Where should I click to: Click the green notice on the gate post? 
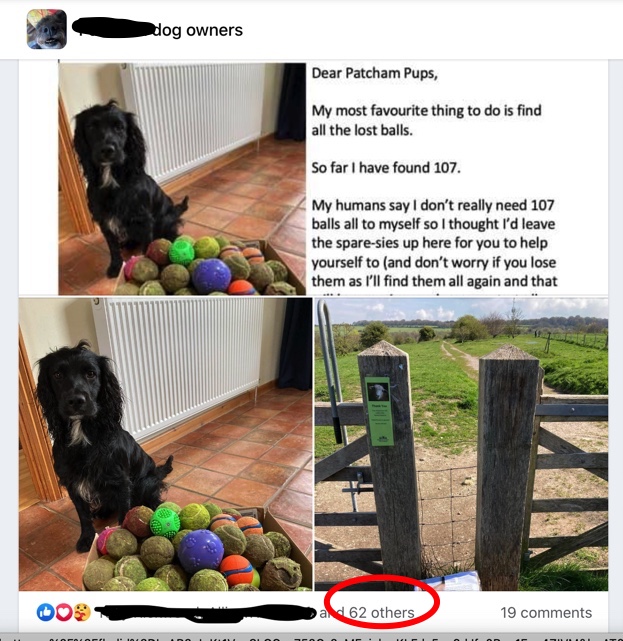379,411
